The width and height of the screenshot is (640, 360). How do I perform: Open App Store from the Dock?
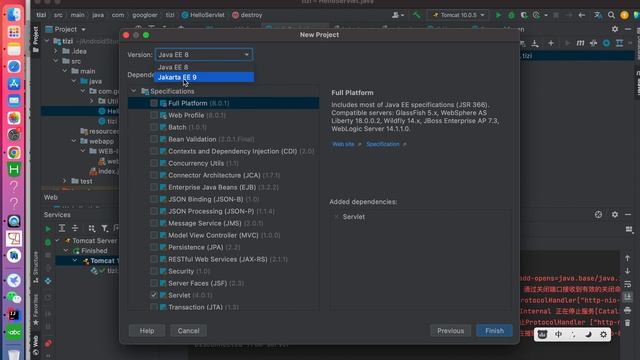pyautogui.click(x=14, y=84)
